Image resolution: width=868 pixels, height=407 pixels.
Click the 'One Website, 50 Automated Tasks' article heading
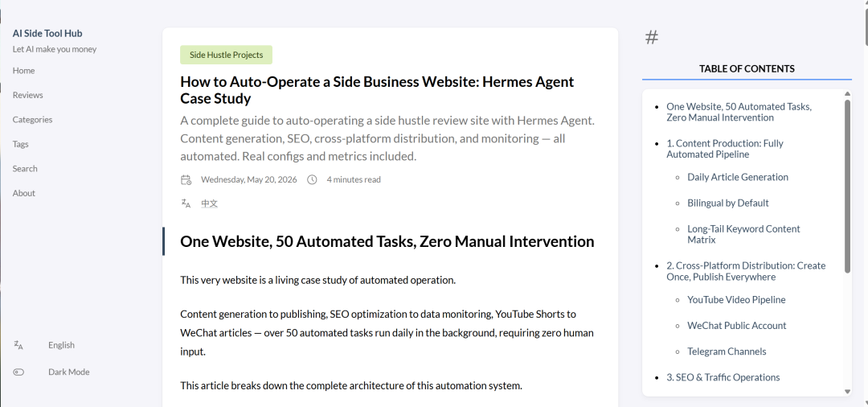click(x=387, y=241)
